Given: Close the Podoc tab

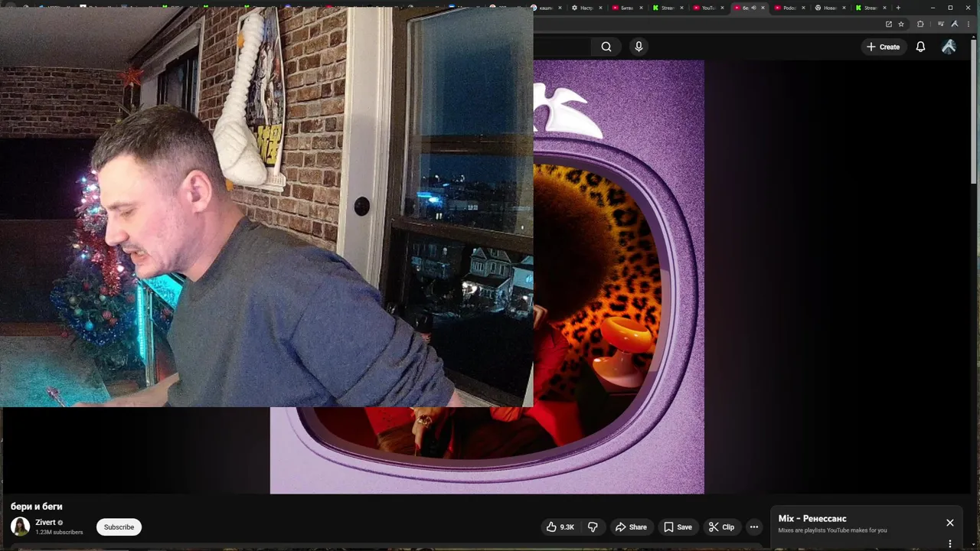Looking at the screenshot, I should [x=803, y=8].
